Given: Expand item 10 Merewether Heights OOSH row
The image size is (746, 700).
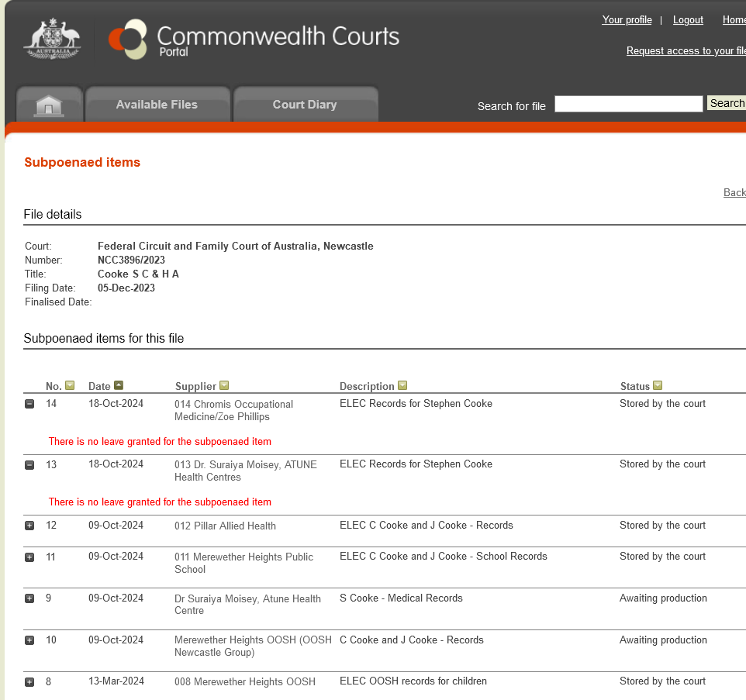Looking at the screenshot, I should point(29,640).
